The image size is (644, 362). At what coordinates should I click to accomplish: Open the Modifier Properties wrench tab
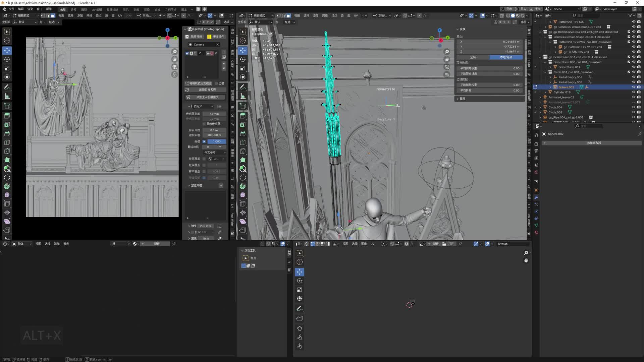coord(536,197)
